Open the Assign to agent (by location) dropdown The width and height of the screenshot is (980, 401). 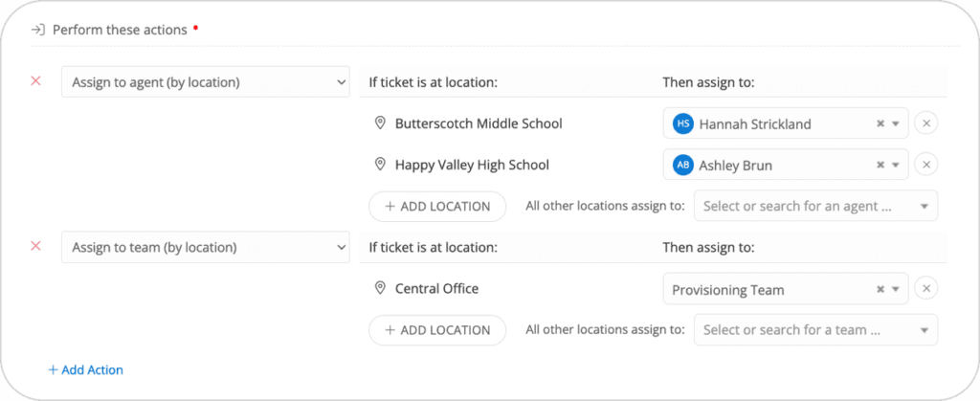206,81
